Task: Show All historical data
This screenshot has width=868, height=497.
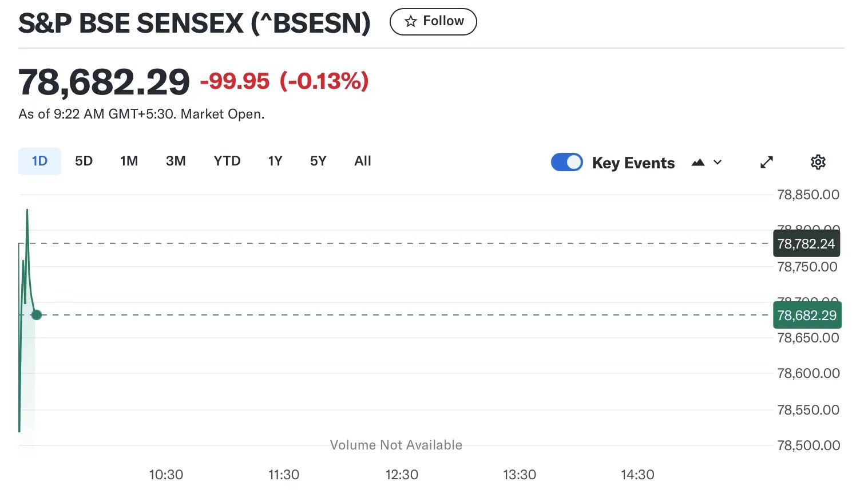Action: (x=363, y=161)
